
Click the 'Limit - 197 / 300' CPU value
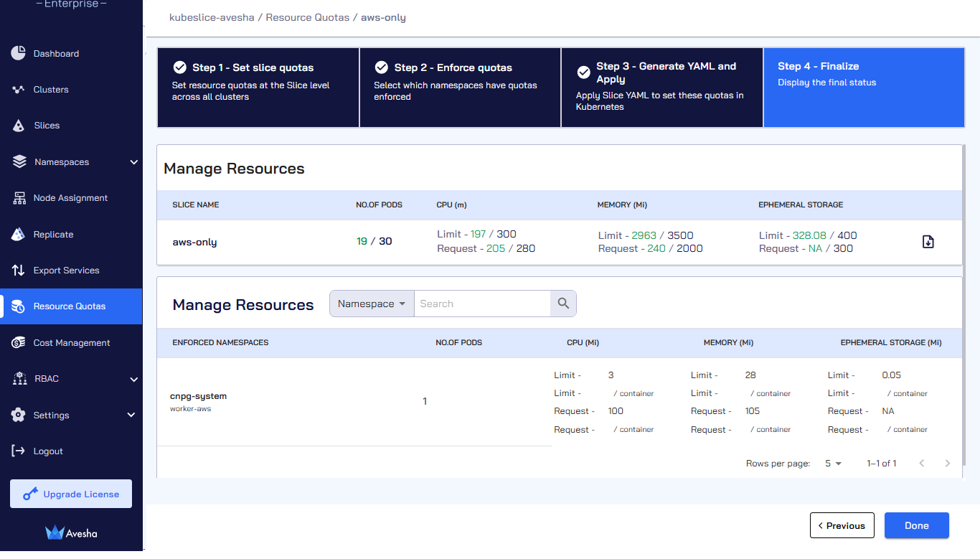(x=476, y=235)
